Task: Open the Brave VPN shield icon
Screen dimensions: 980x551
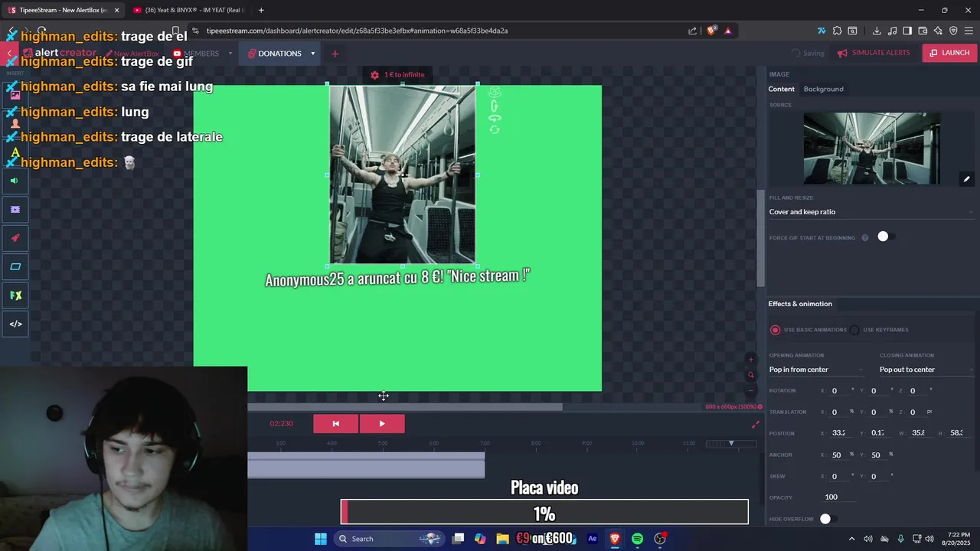Action: 953,31
